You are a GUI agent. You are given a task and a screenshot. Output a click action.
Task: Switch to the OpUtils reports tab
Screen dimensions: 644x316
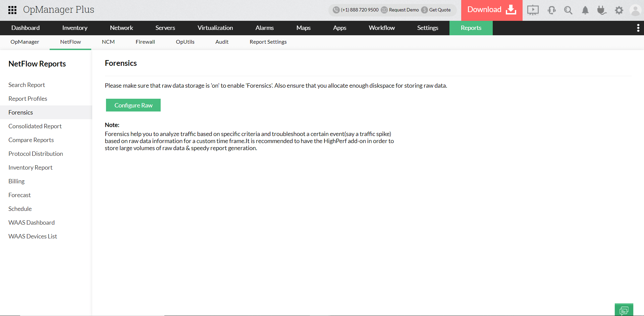coord(185,42)
